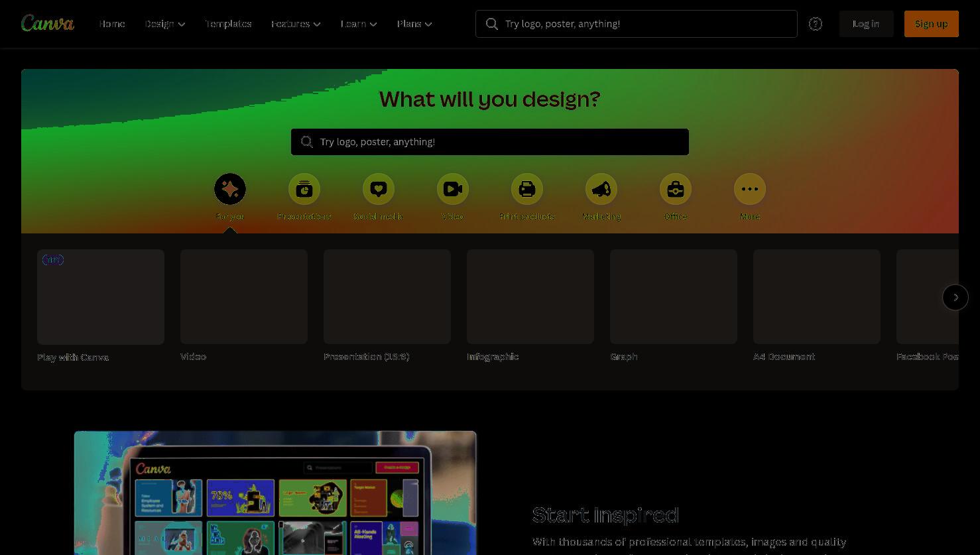Image resolution: width=980 pixels, height=555 pixels.
Task: Open the Facebook Post design card
Action: [928, 296]
